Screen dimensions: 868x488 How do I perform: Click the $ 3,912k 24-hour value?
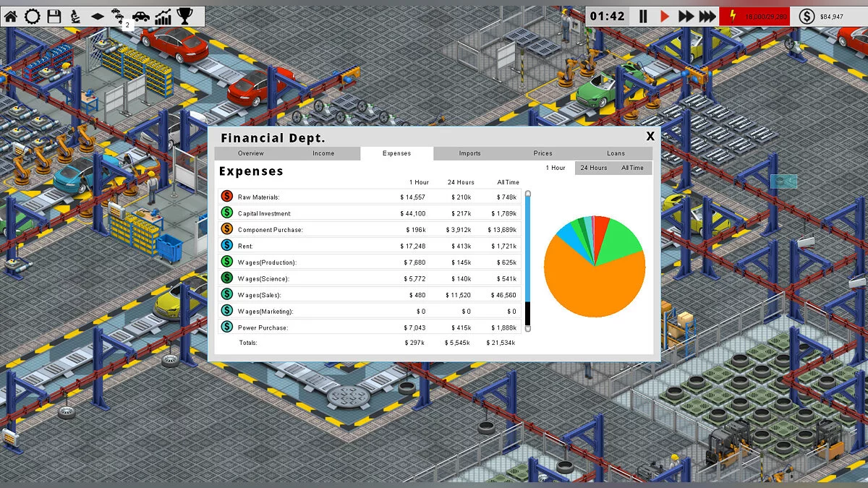[457, 230]
